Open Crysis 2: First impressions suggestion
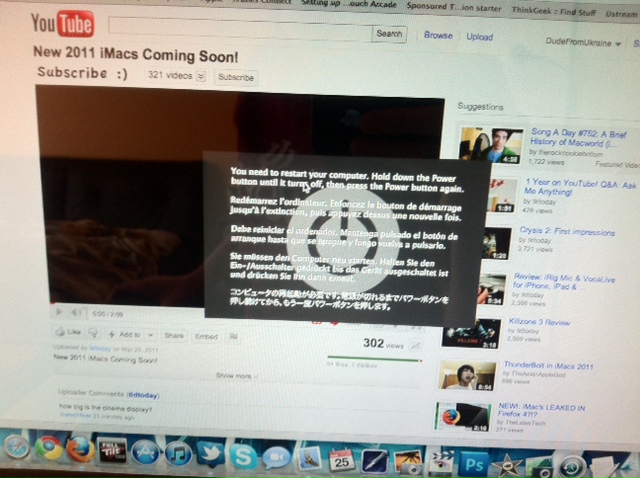The width and height of the screenshot is (640, 478). pos(567,231)
